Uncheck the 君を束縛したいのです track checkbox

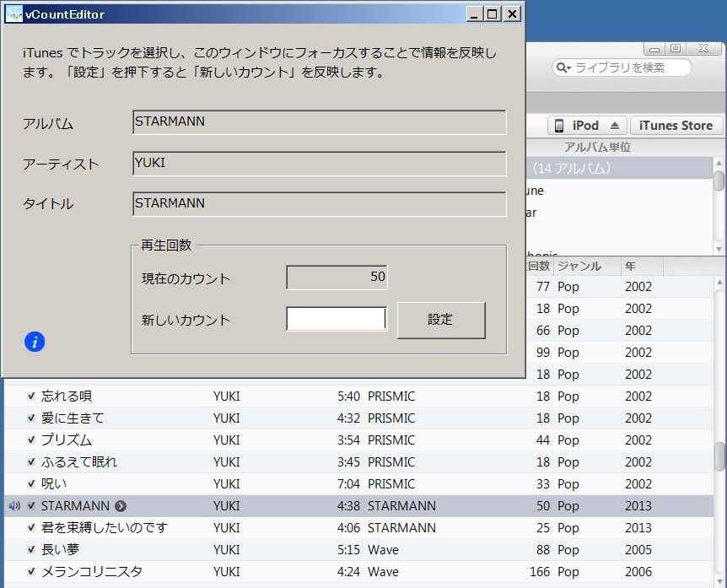coord(30,528)
